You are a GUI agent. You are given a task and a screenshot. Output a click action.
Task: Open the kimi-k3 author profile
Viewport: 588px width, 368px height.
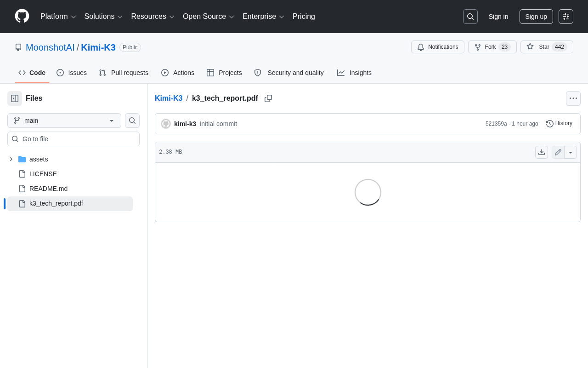coord(185,124)
